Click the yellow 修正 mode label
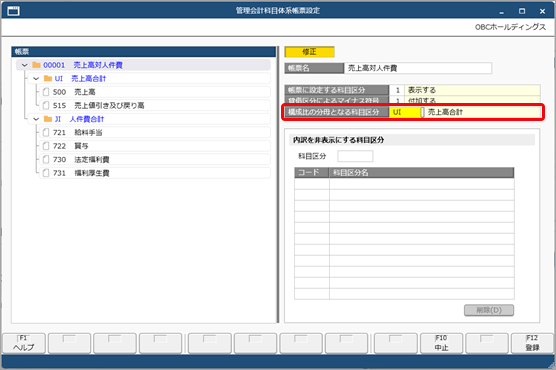 point(309,52)
